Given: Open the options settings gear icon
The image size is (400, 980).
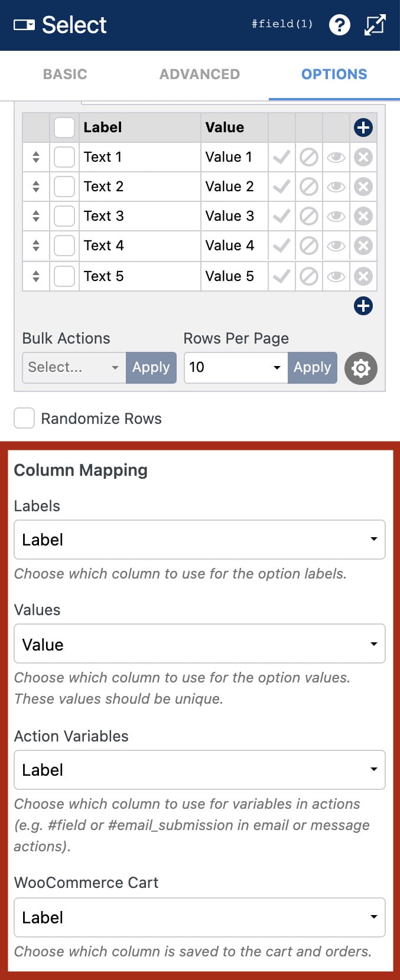Looking at the screenshot, I should click(x=360, y=368).
